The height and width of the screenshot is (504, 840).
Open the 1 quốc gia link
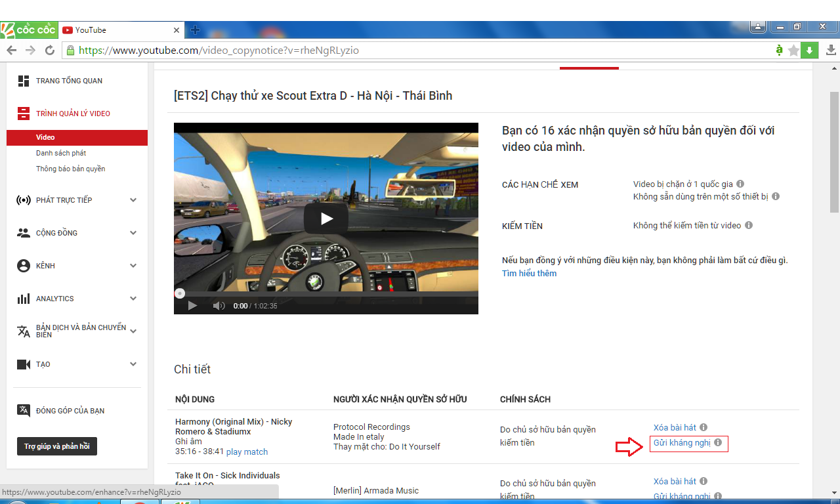[x=713, y=184]
